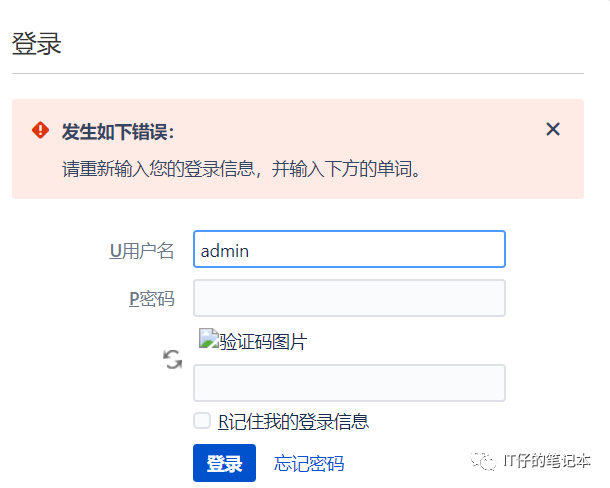Click the R记住我的登录信息 label text
This screenshot has width=610, height=488.
pyautogui.click(x=293, y=421)
